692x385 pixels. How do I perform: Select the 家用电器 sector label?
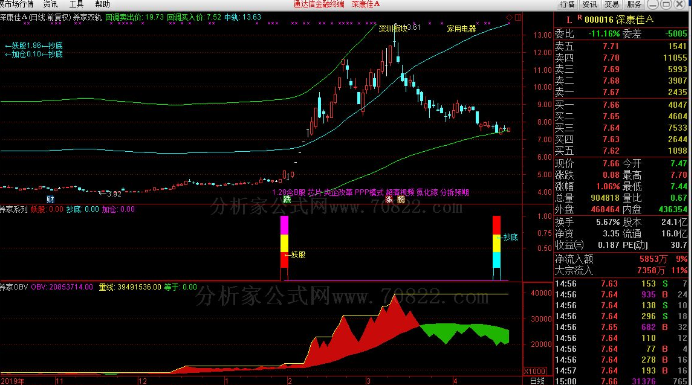point(461,29)
